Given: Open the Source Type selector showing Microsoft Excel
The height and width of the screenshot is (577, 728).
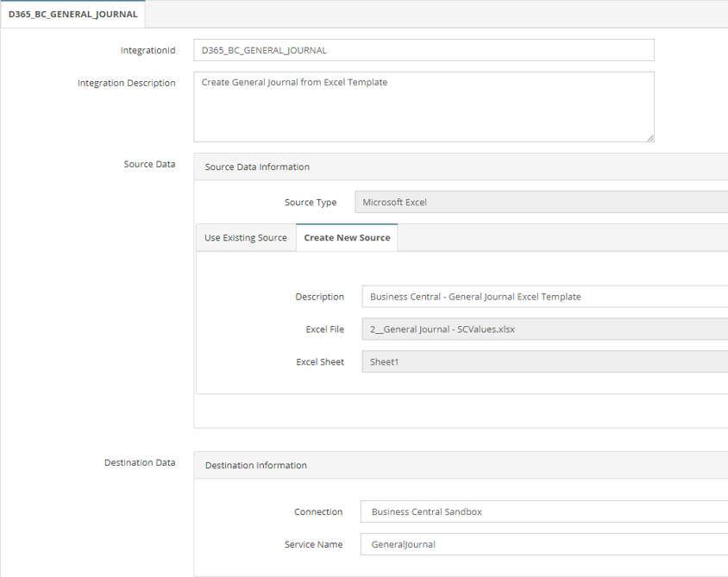Looking at the screenshot, I should click(518, 201).
